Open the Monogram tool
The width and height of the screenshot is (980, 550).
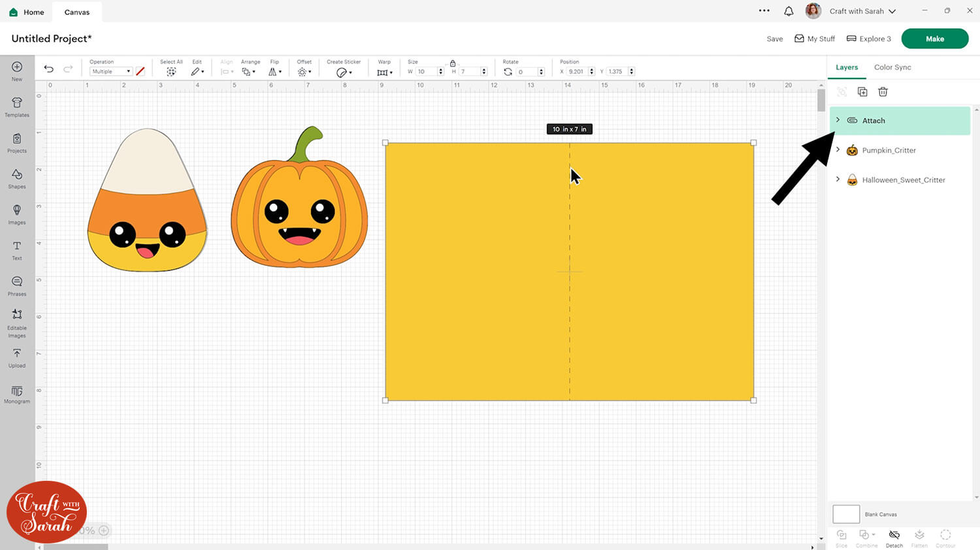(x=17, y=394)
